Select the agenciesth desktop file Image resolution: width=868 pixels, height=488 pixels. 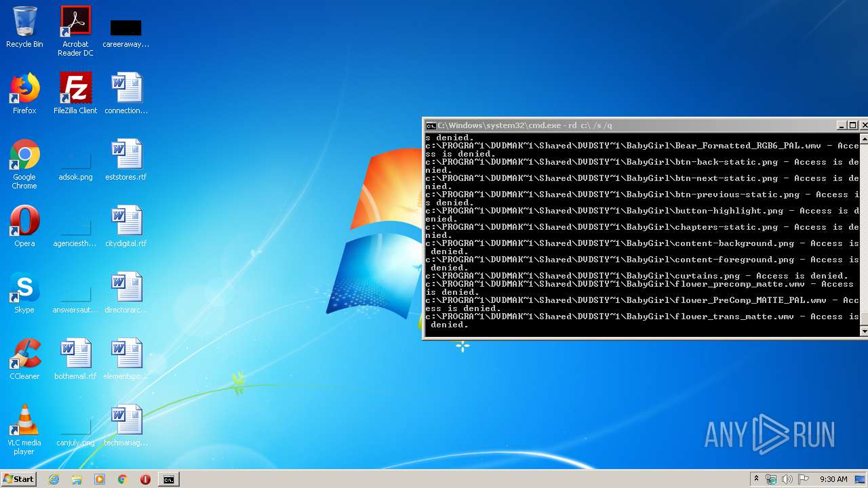[75, 231]
